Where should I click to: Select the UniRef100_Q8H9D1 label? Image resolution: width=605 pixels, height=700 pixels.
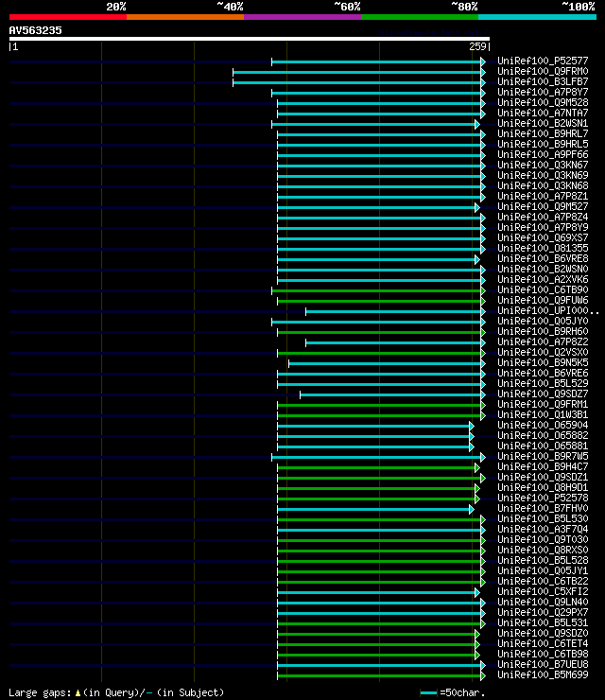543,488
